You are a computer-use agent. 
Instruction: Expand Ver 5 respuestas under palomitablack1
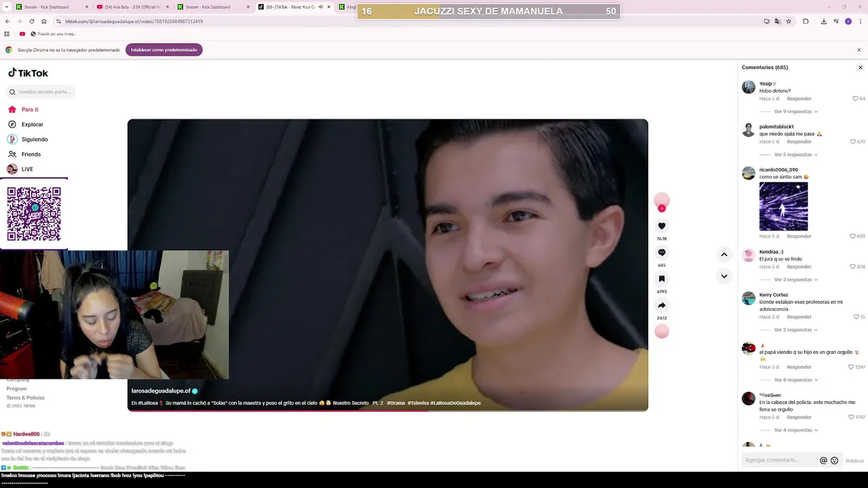point(795,155)
